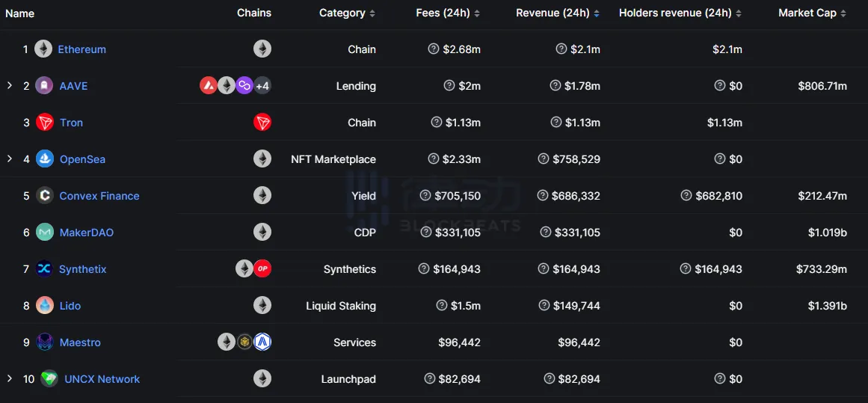This screenshot has width=868, height=403.
Task: Click the Optimism chain icon in Synthetix row
Action: point(262,269)
